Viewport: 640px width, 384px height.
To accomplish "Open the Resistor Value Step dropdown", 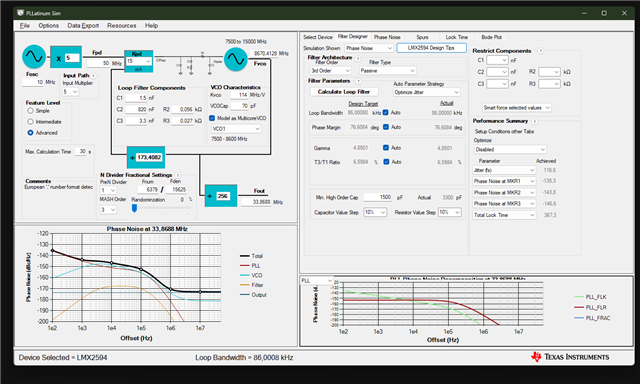I will tap(450, 212).
